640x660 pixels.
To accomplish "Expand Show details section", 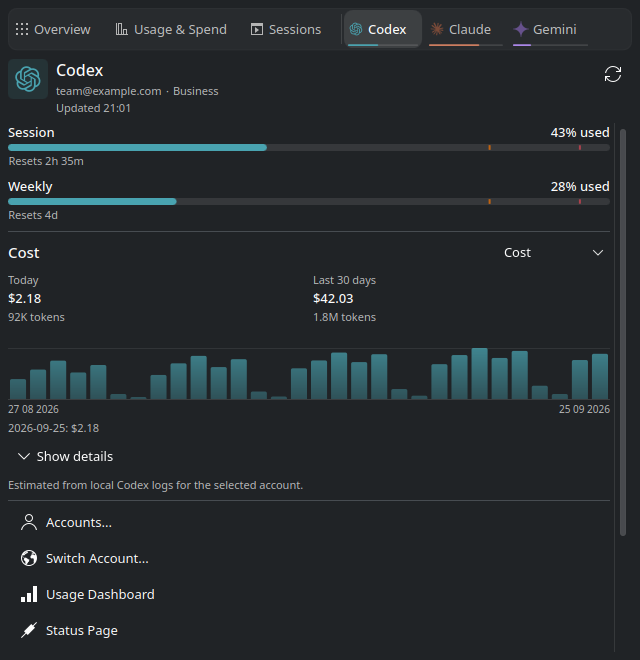I will (66, 456).
